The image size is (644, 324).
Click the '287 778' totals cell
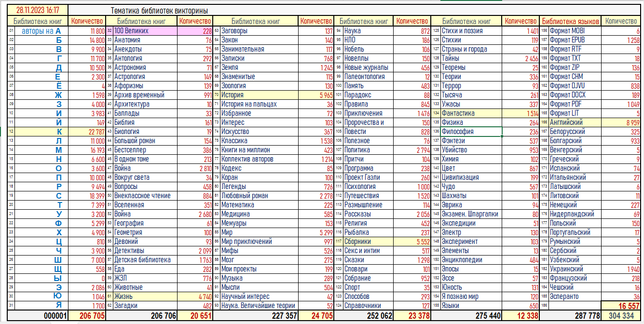(x=571, y=315)
